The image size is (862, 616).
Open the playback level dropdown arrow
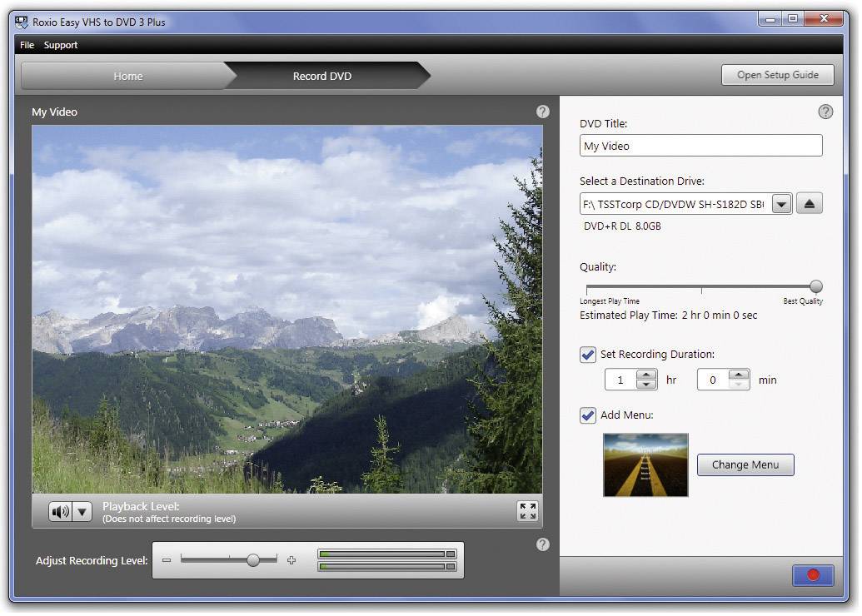point(83,511)
